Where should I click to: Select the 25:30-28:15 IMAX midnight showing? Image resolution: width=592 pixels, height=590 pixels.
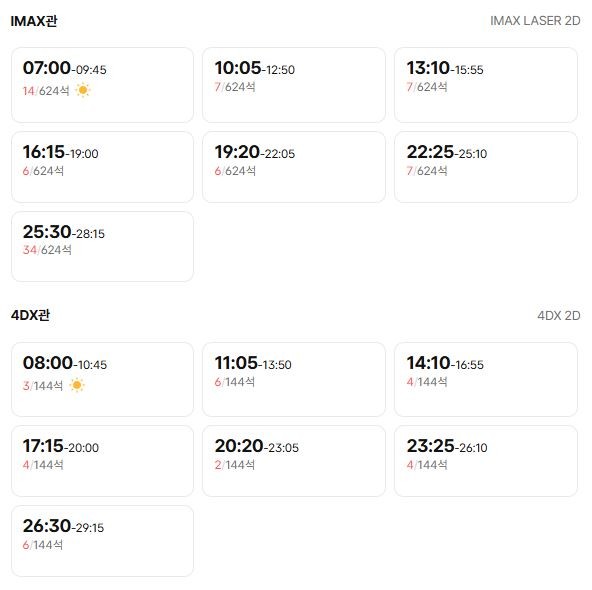102,246
